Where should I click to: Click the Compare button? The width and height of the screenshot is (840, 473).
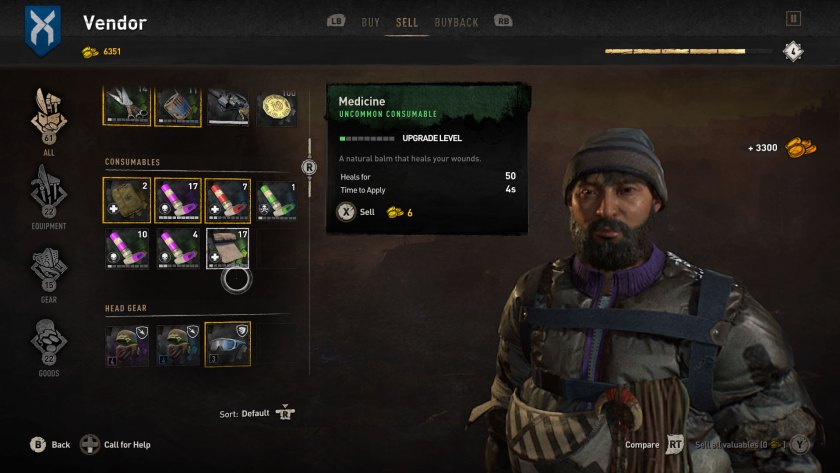[654, 445]
